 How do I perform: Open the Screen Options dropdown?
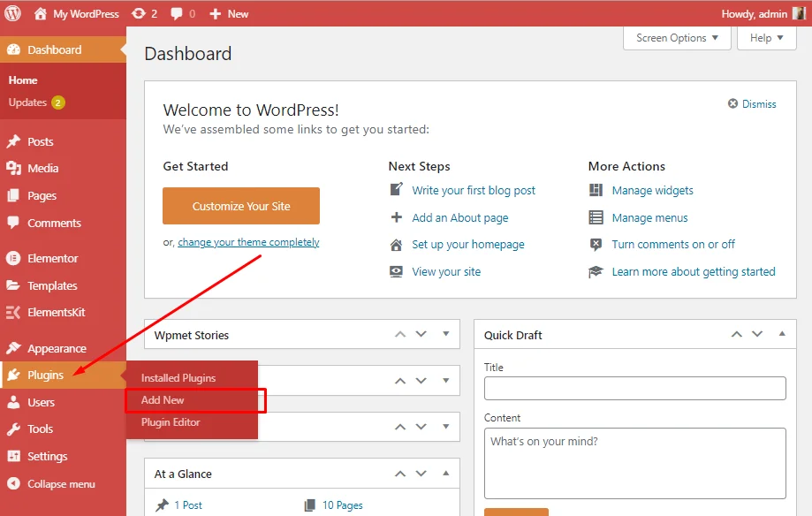click(677, 38)
